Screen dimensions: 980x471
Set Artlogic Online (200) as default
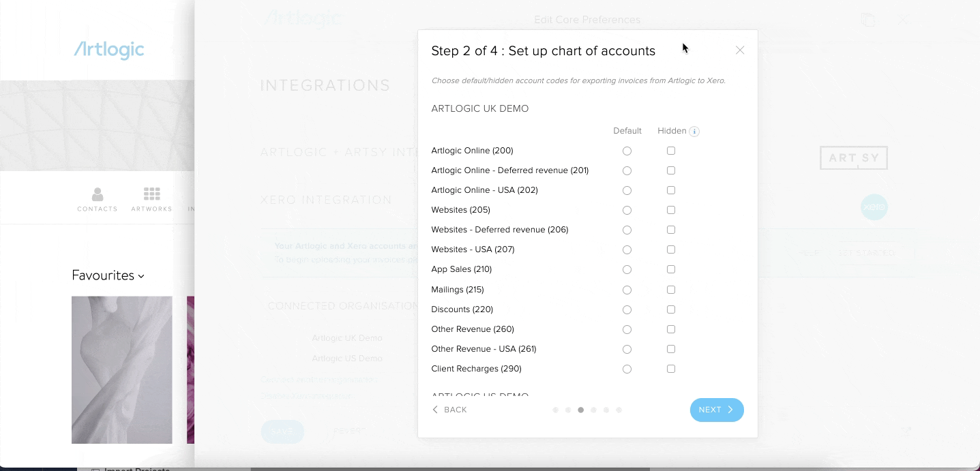click(627, 151)
